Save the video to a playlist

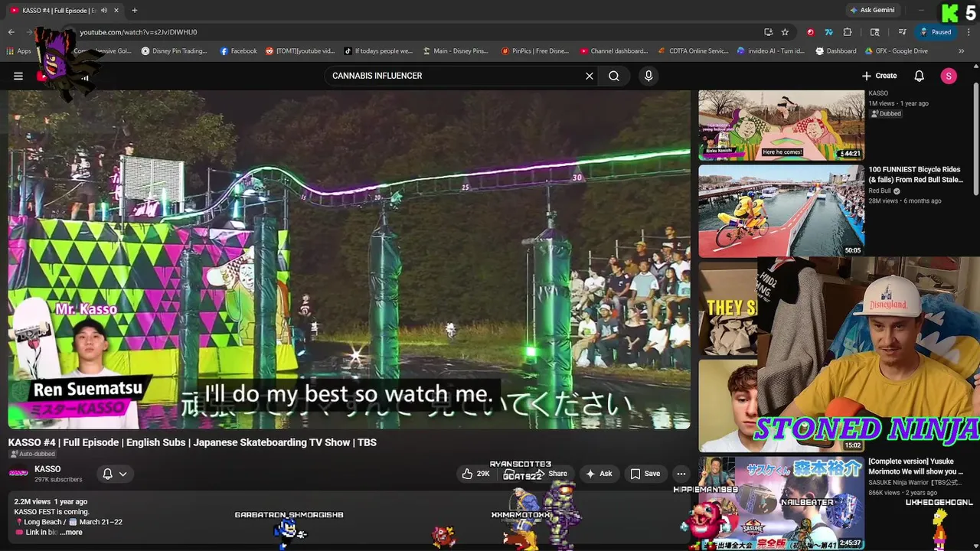pos(645,474)
